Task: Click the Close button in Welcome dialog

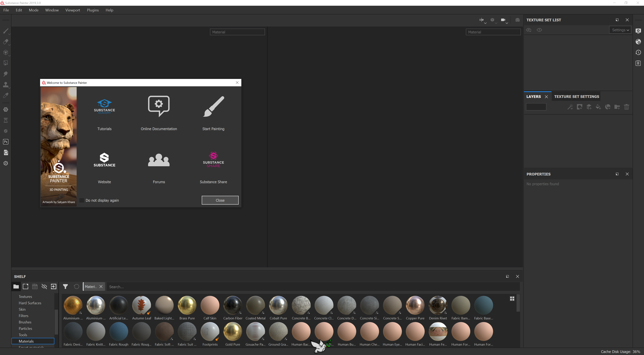Action: coord(220,200)
